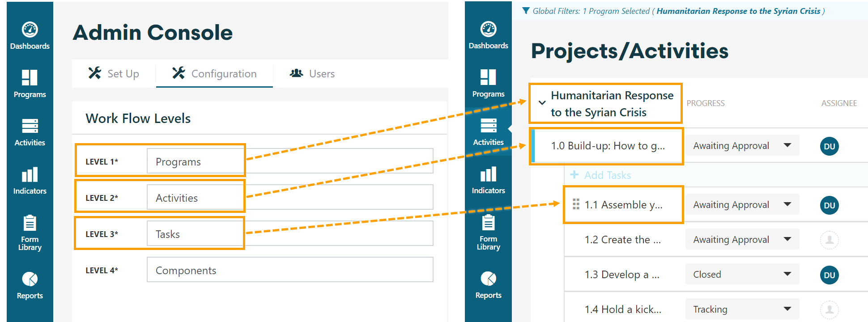Open Form Library in the left sidebar
Viewport: 868px width, 322px height.
[30, 233]
